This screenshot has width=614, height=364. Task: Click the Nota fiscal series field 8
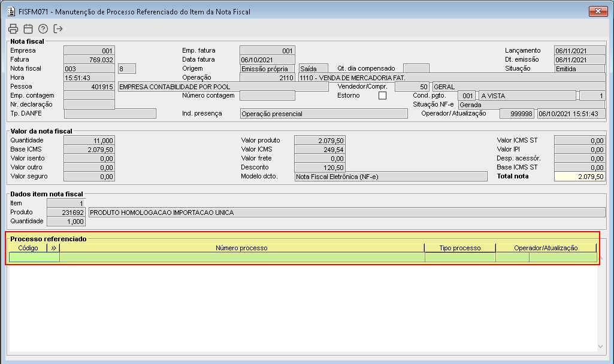pyautogui.click(x=127, y=68)
